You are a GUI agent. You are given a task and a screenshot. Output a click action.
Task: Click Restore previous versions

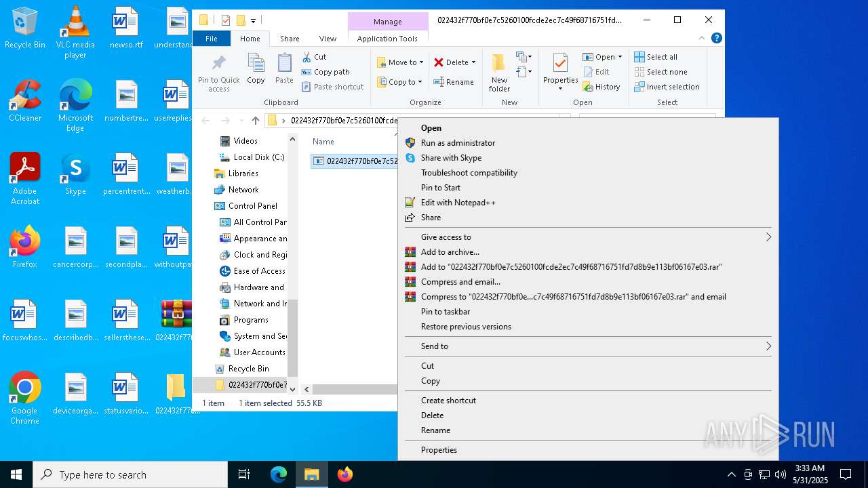[588, 327]
